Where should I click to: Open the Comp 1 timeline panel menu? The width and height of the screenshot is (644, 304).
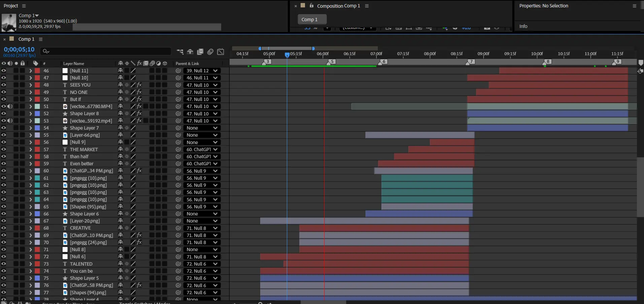coord(41,39)
